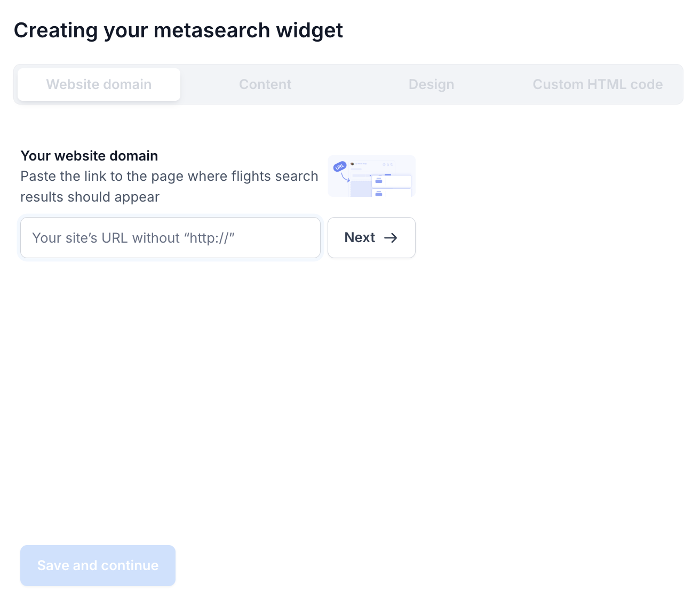Focus the site URL input field
Image resolution: width=700 pixels, height=608 pixels.
pos(170,237)
